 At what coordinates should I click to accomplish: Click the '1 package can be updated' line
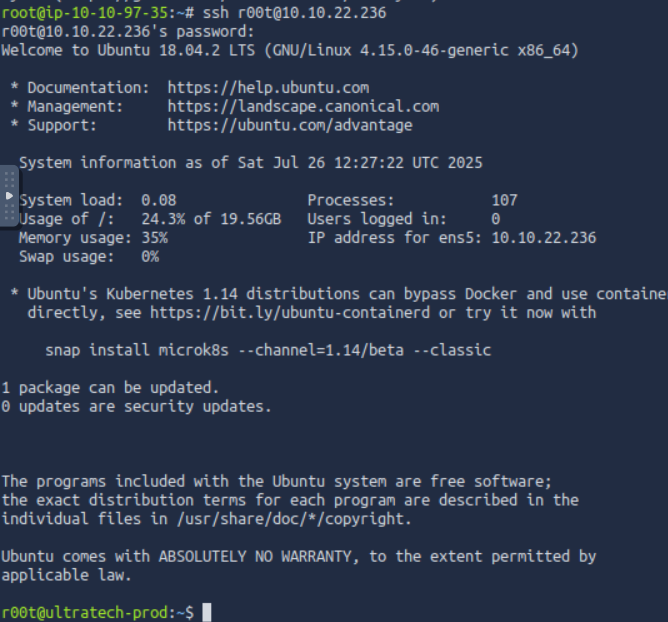click(110, 387)
